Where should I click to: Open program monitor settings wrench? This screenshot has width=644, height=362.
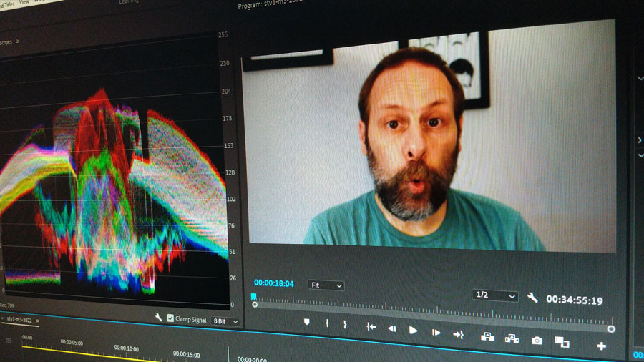[x=532, y=298]
